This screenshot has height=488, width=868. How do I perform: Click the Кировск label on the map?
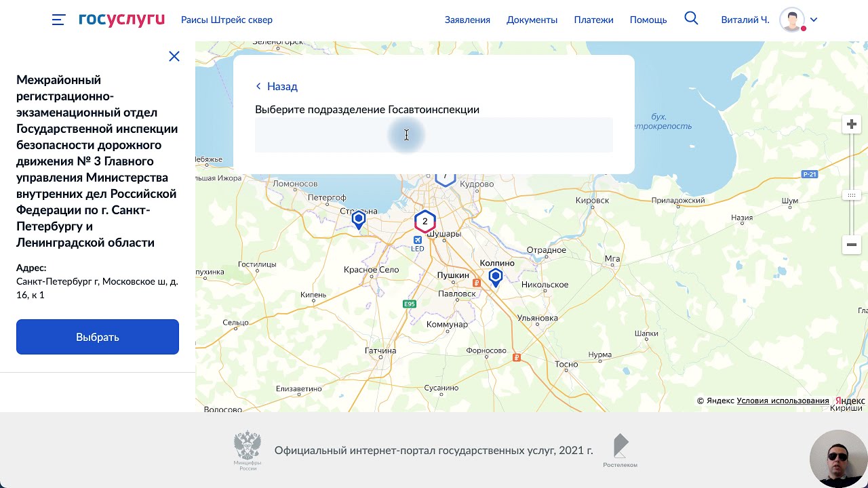[592, 201]
